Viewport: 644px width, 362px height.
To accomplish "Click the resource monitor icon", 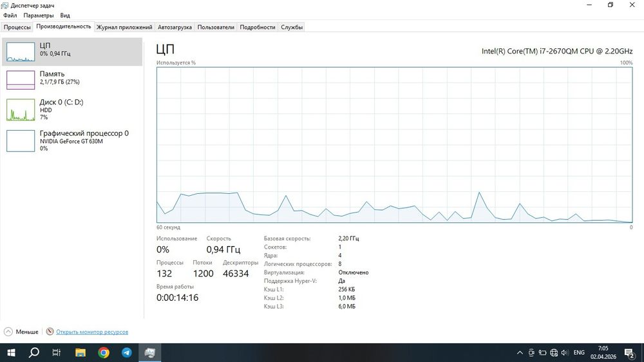I will [50, 331].
